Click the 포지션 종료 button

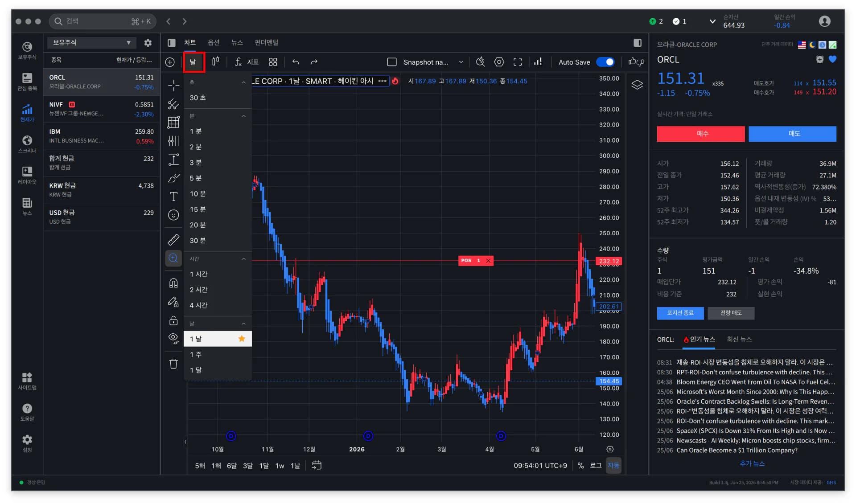(x=680, y=313)
